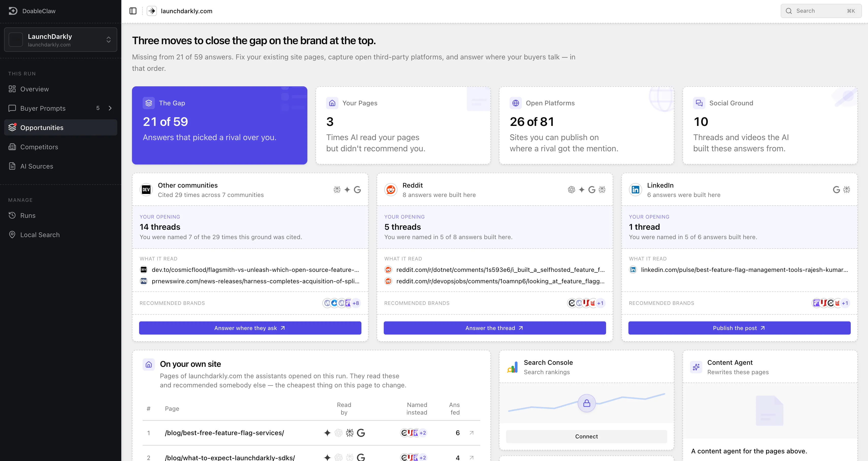This screenshot has height=461, width=868.
Task: Click the DEV icon on Other communities
Action: point(146,190)
